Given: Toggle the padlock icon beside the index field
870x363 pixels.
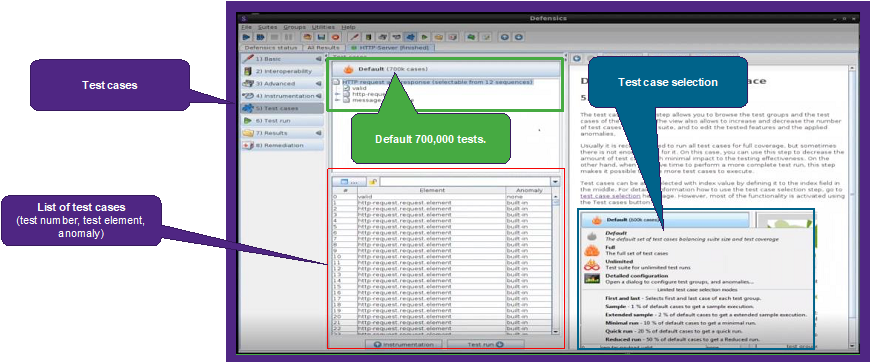Looking at the screenshot, I should [x=373, y=182].
